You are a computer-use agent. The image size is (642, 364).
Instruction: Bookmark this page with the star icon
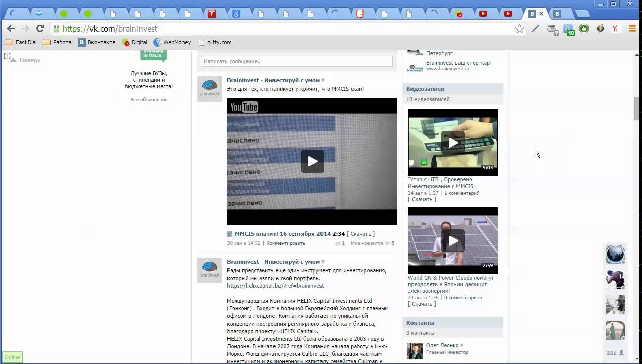(x=519, y=29)
